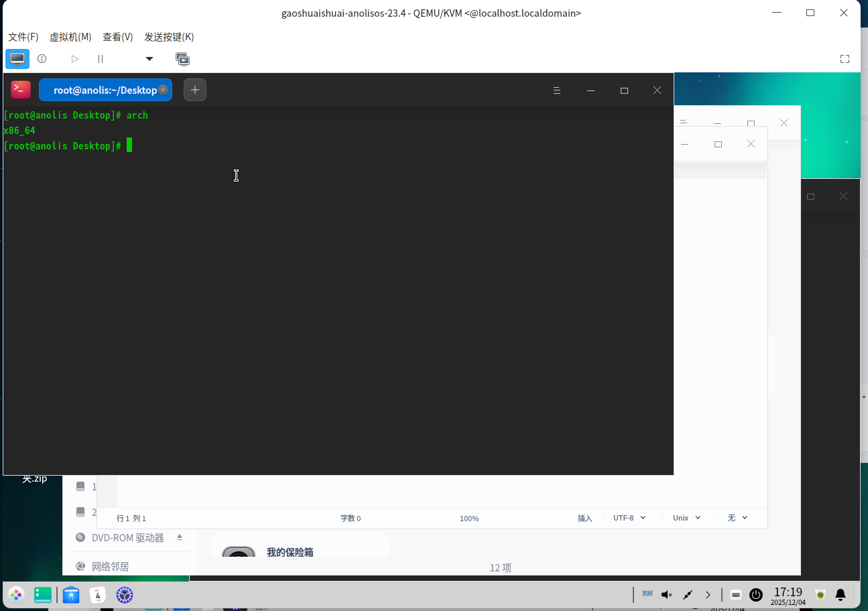Show the graphical console view
Image resolution: width=868 pixels, height=611 pixels.
[17, 59]
